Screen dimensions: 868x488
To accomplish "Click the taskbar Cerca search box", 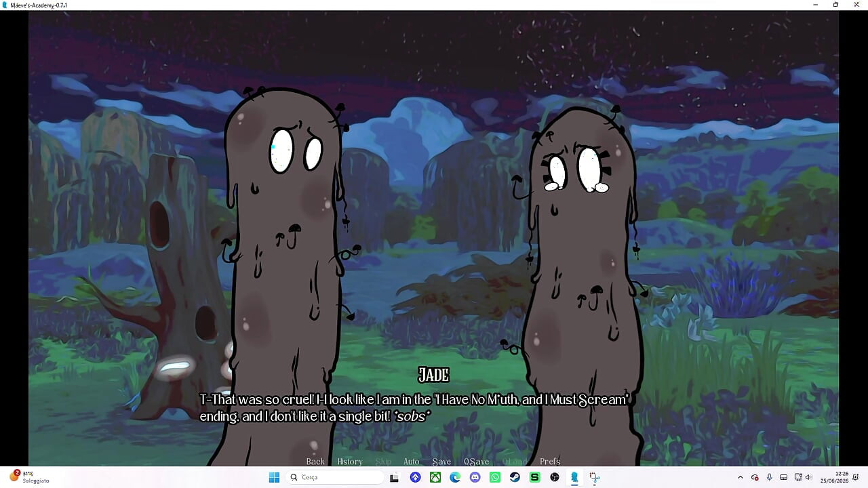I will pyautogui.click(x=335, y=477).
